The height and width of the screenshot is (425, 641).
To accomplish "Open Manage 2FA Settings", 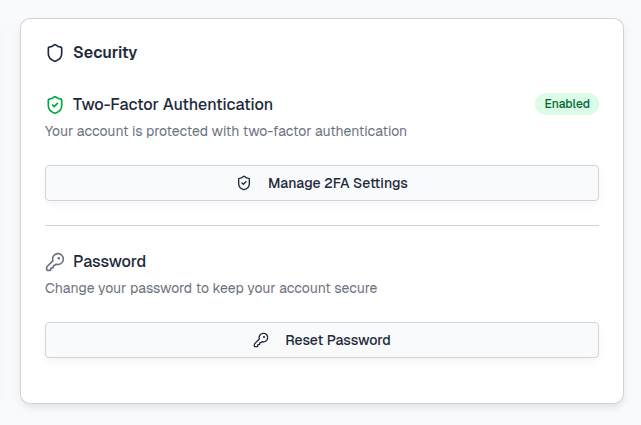I will tap(322, 183).
